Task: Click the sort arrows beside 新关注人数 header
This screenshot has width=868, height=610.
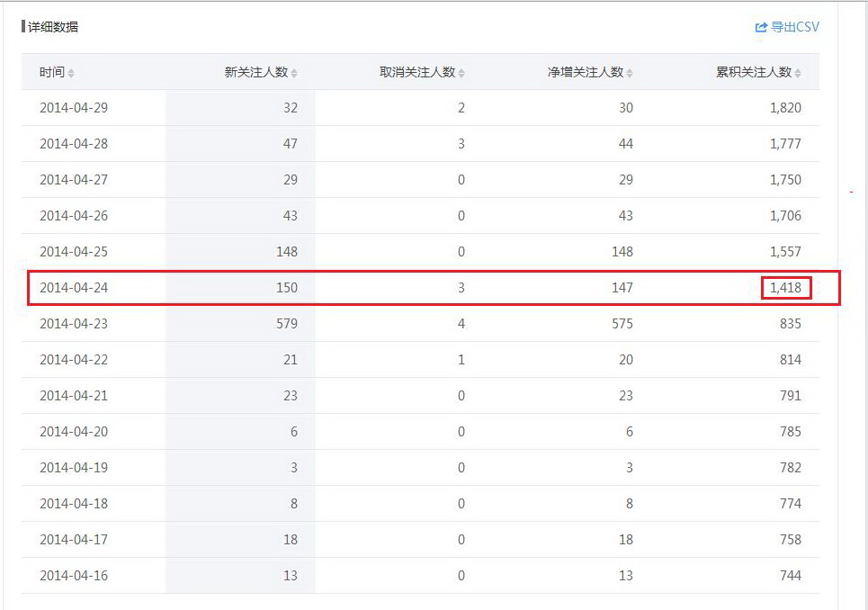Action: (294, 73)
